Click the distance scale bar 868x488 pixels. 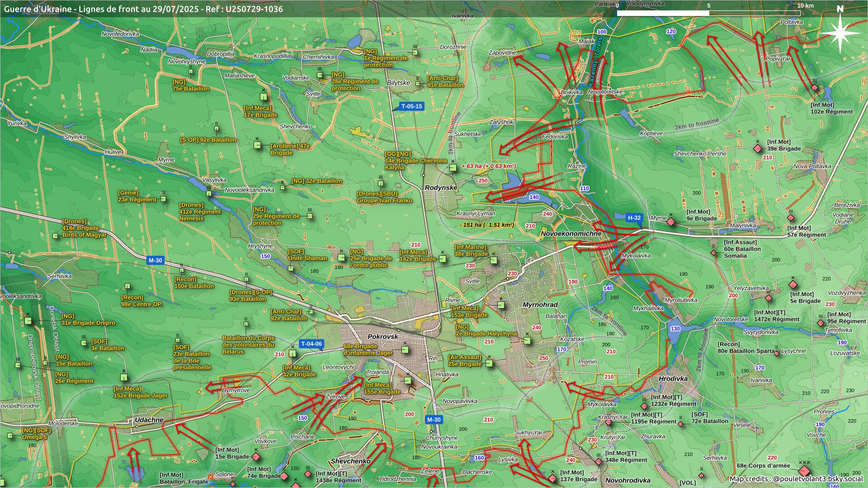(x=708, y=13)
